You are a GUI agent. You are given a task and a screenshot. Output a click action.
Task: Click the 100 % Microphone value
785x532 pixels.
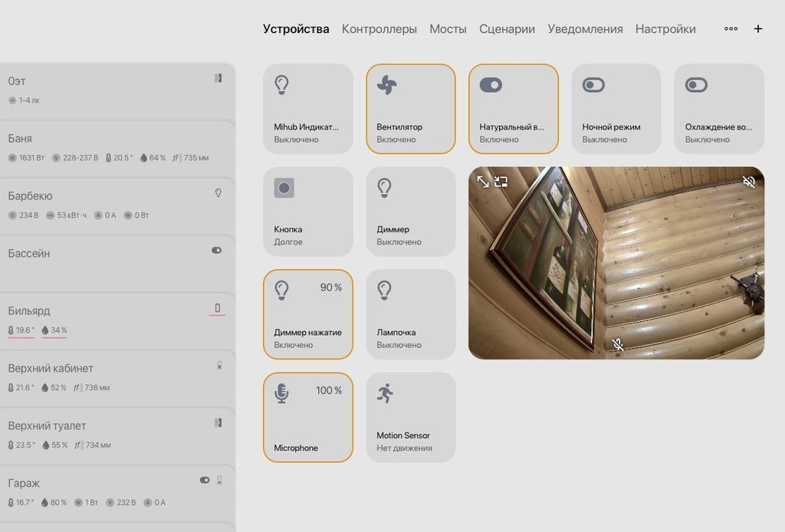pyautogui.click(x=329, y=390)
